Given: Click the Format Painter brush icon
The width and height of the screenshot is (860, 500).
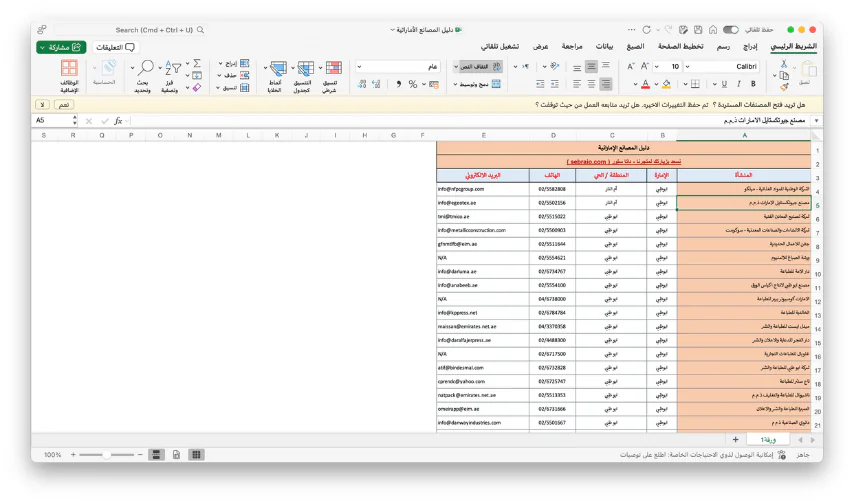Looking at the screenshot, I should (783, 85).
